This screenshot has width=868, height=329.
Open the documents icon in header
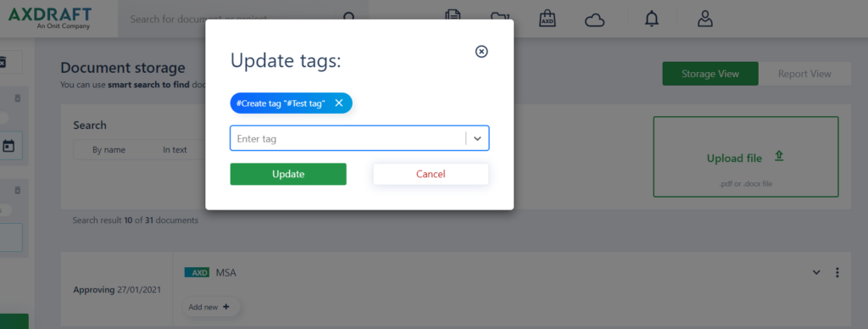pyautogui.click(x=453, y=18)
